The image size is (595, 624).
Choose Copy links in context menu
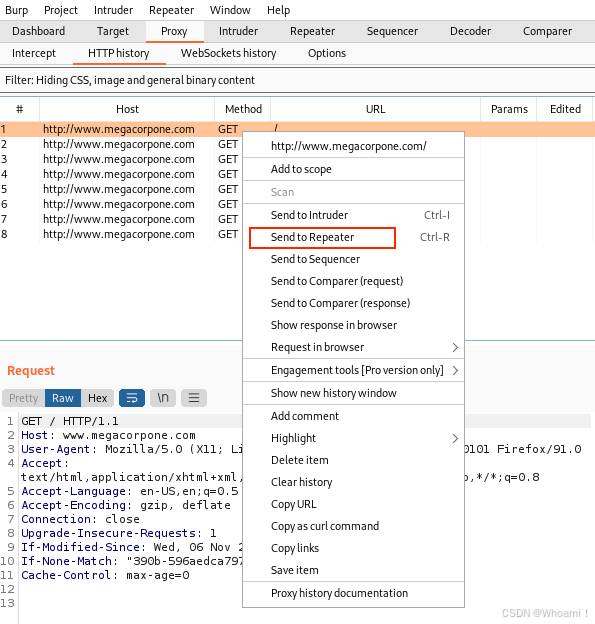353,548
